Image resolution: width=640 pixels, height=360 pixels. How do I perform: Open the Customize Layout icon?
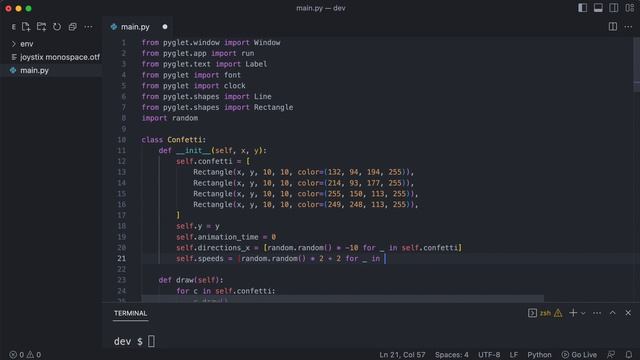pyautogui.click(x=629, y=8)
